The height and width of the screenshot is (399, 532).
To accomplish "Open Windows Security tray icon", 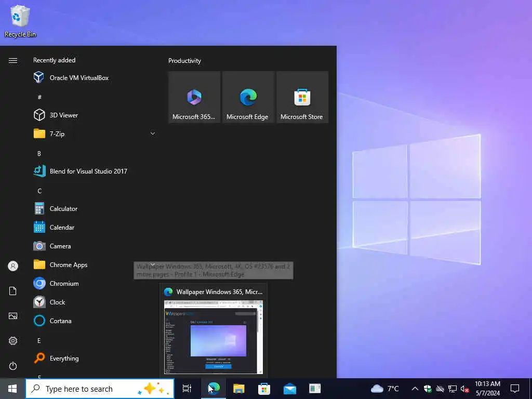I will (x=428, y=389).
